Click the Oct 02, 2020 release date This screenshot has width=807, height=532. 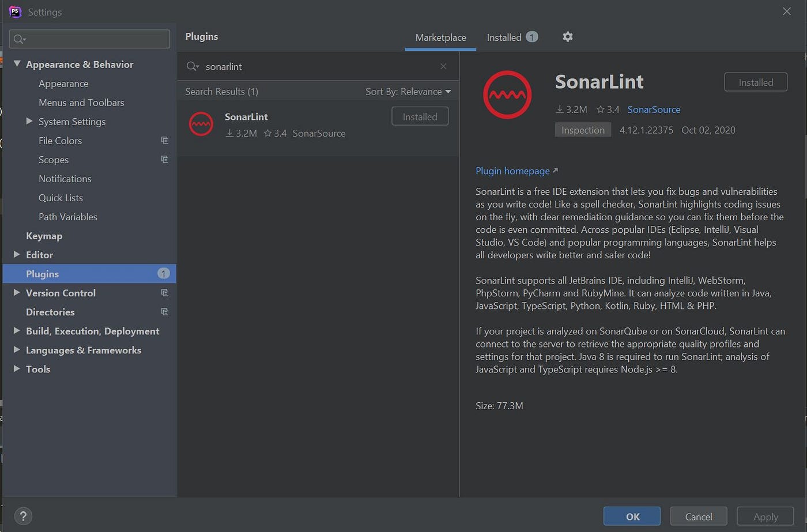[x=708, y=130]
